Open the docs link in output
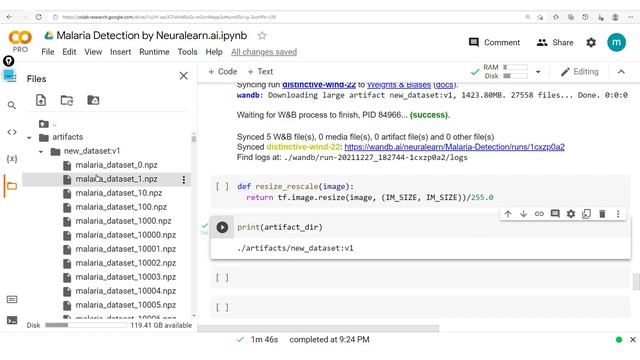This screenshot has height=360, width=640. (x=445, y=85)
